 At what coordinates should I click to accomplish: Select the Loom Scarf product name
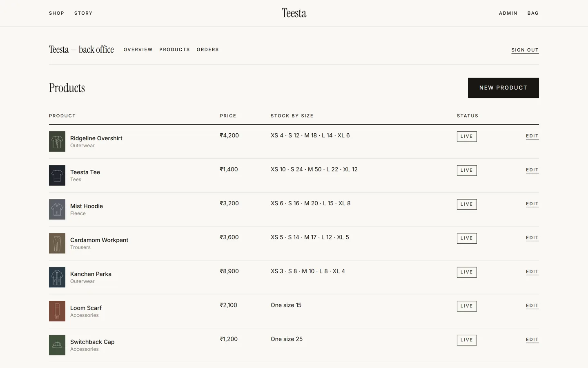coord(86,308)
